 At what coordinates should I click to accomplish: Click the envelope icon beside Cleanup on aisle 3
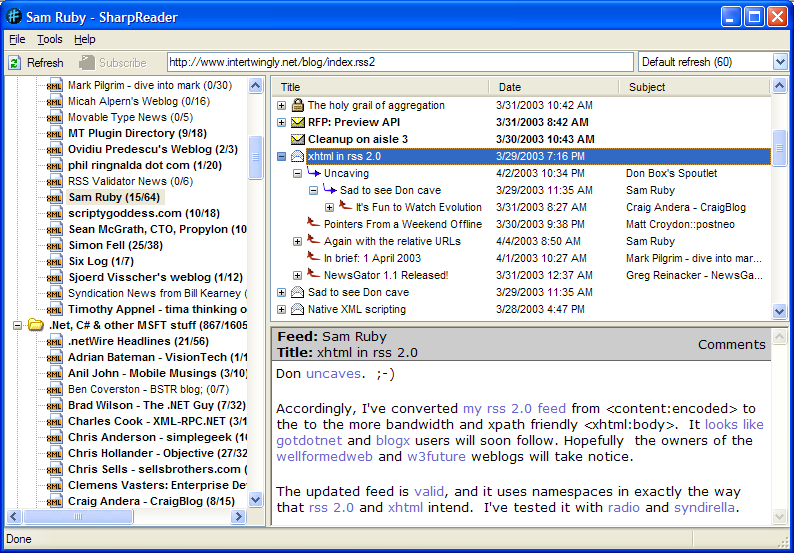tap(298, 139)
